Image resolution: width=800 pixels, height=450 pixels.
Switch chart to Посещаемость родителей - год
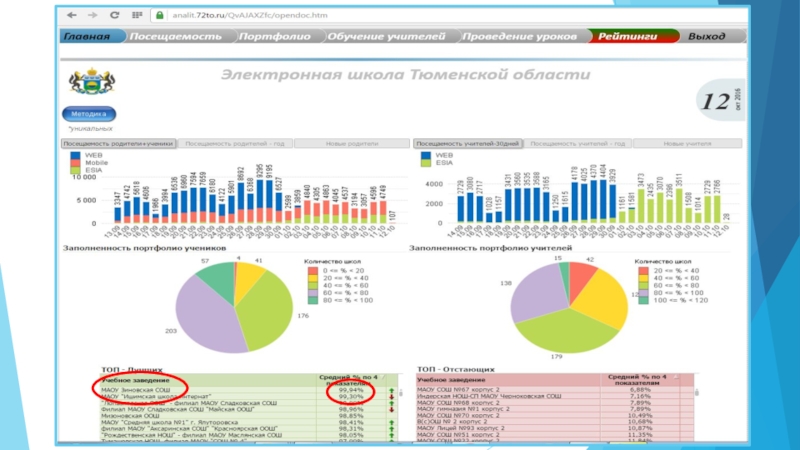point(235,144)
